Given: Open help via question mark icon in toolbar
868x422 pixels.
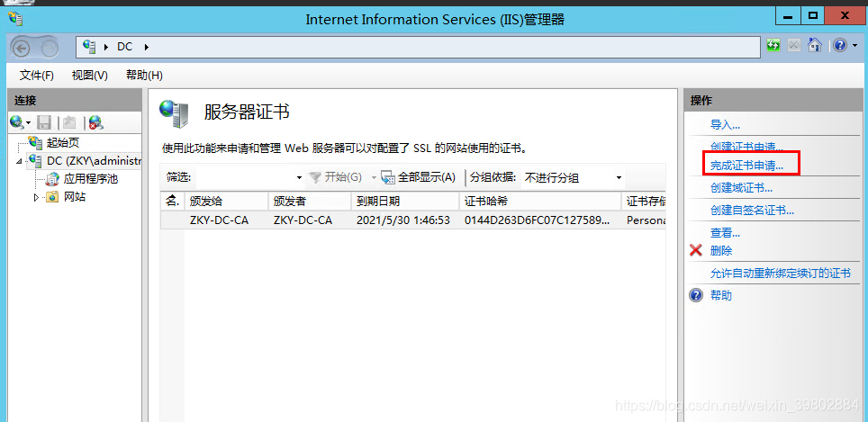Looking at the screenshot, I should pyautogui.click(x=840, y=45).
